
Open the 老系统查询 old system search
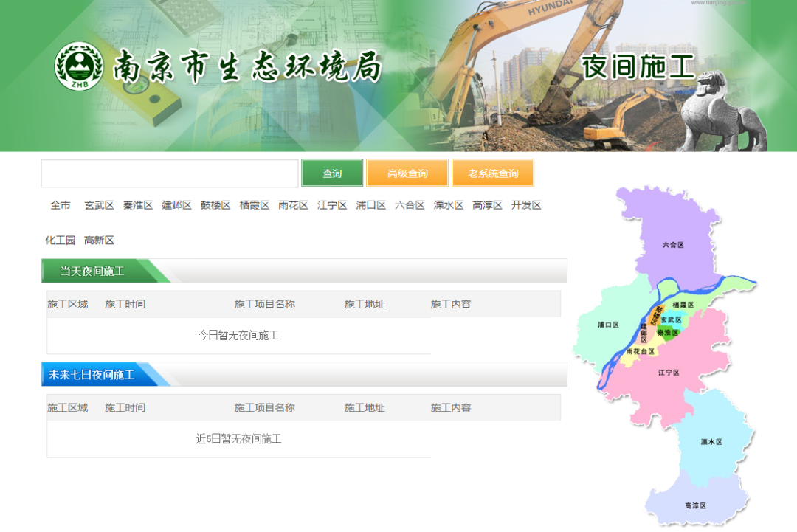click(493, 173)
